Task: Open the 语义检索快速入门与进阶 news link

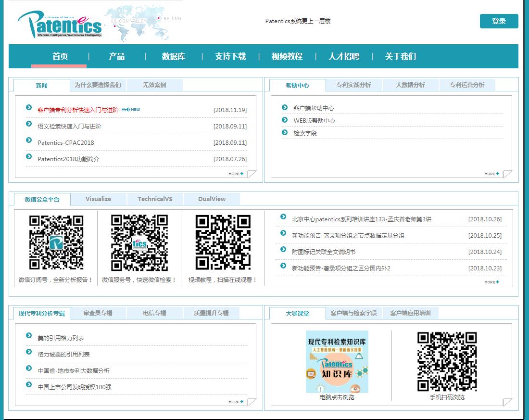Action: pyautogui.click(x=70, y=126)
